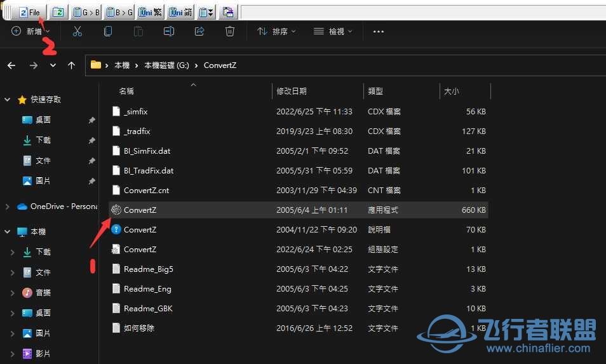Go forward with the right arrow button
This screenshot has height=364, width=606.
pyautogui.click(x=34, y=65)
